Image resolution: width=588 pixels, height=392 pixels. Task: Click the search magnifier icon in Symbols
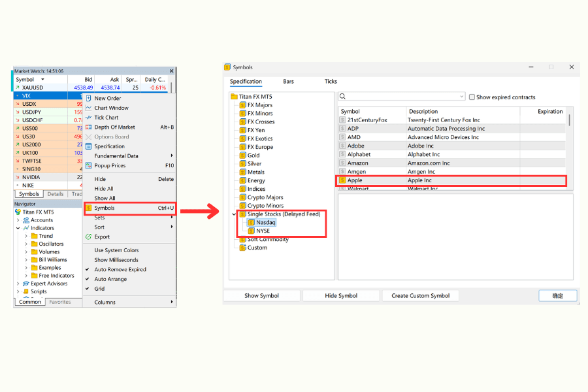[x=342, y=97]
